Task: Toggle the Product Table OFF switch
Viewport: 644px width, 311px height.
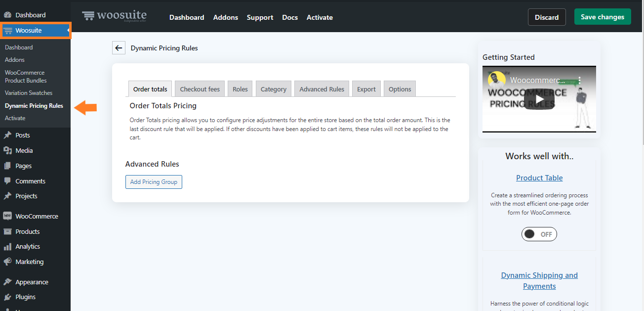Action: pos(539,234)
